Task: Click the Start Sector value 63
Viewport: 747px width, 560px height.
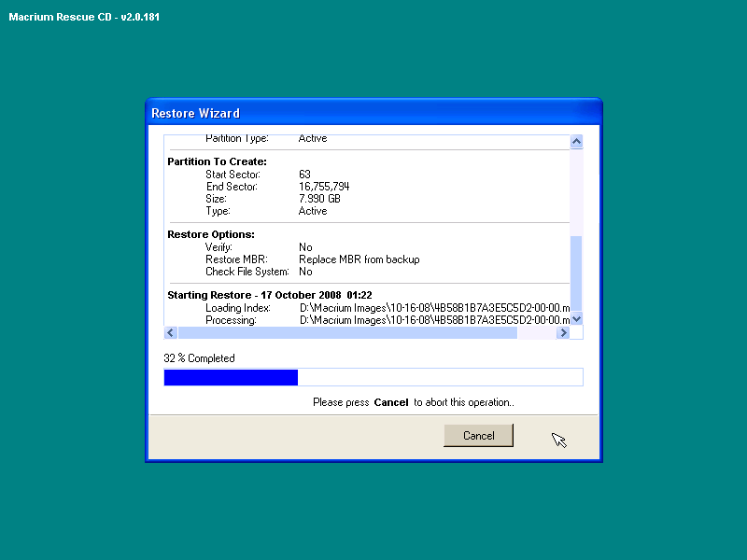Action: (305, 175)
